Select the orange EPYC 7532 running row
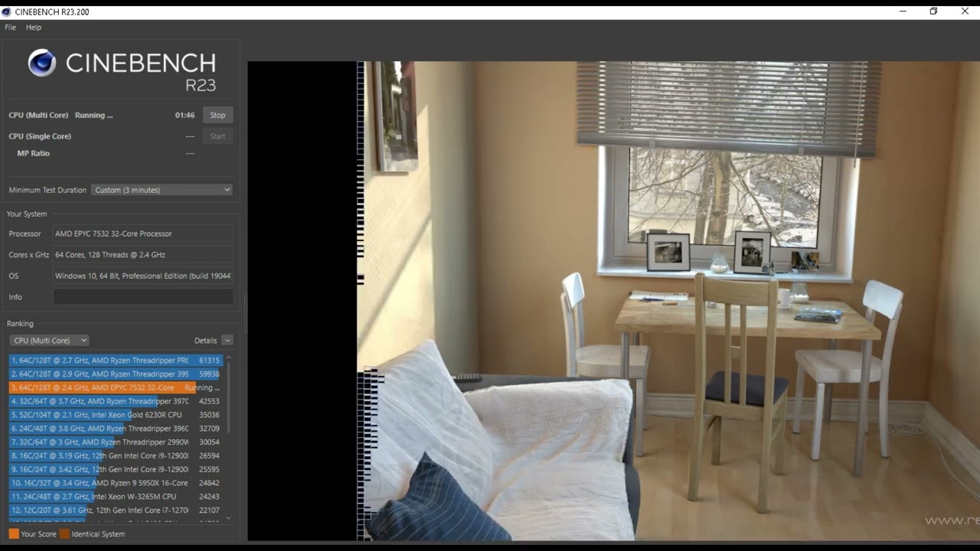The height and width of the screenshot is (551, 980). [x=115, y=388]
